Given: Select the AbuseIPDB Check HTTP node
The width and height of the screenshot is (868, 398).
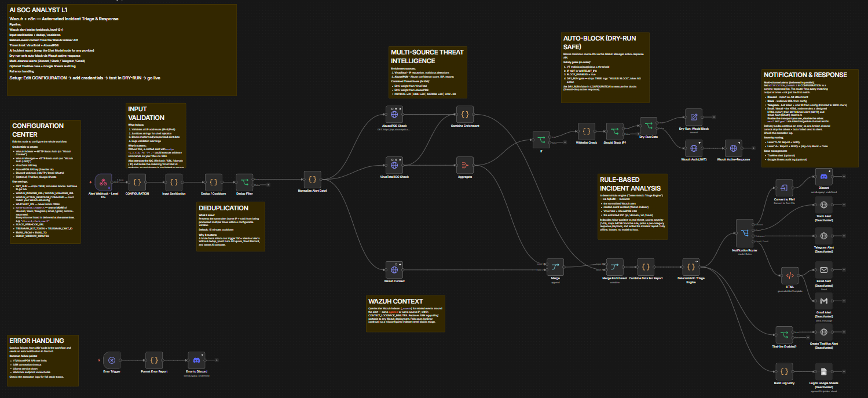Looking at the screenshot, I should point(394,114).
